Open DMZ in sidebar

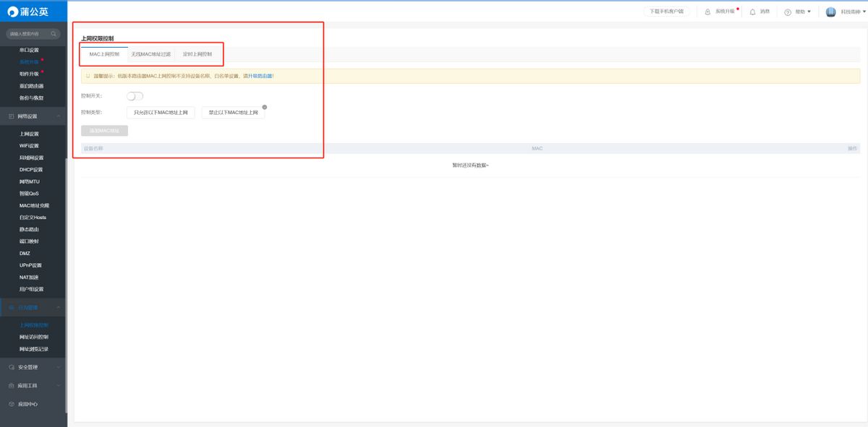click(x=25, y=253)
